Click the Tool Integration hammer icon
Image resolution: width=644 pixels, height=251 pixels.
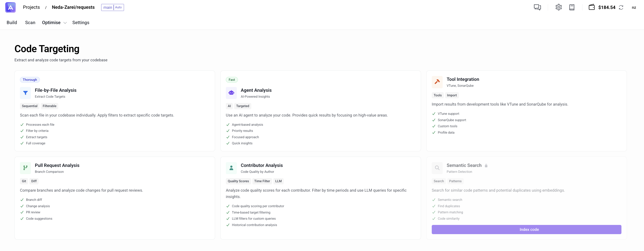tap(437, 82)
